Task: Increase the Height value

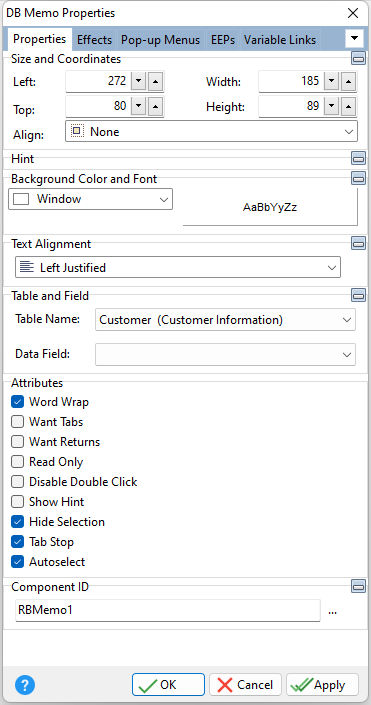Action: click(348, 106)
